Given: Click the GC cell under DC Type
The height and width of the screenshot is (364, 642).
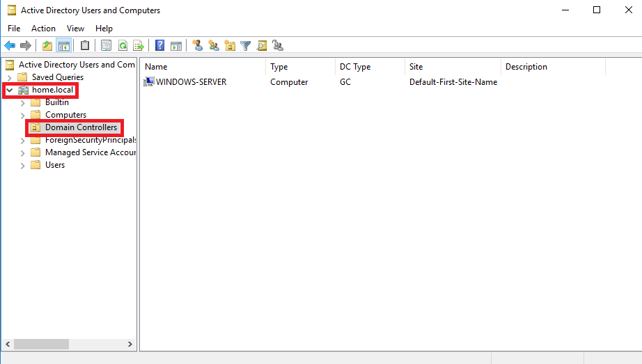Looking at the screenshot, I should click(x=345, y=82).
